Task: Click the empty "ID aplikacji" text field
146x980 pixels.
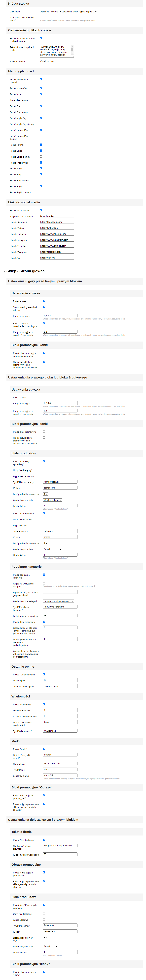Action: point(57,17)
